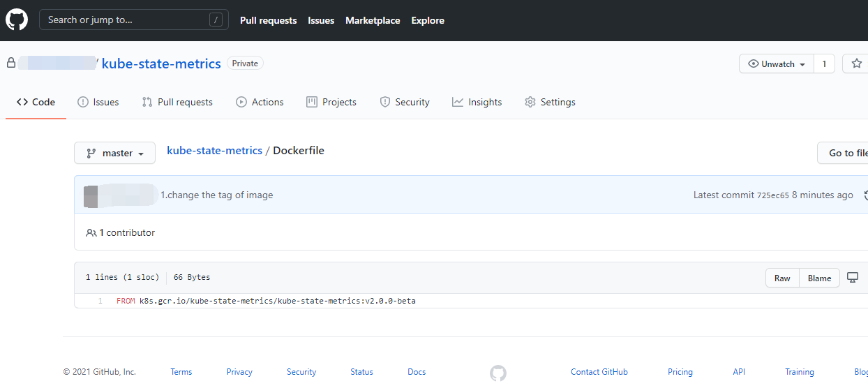
Task: Expand the Unwatch notifications dropdown
Action: [x=776, y=64]
